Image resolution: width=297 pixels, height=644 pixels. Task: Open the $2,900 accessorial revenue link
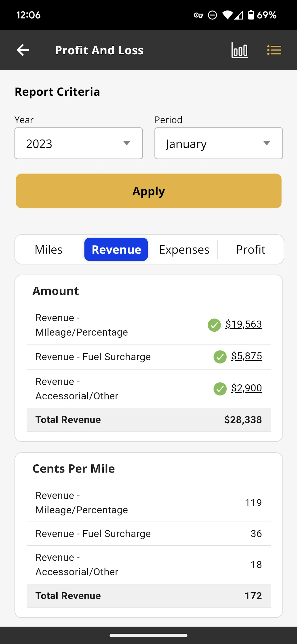tap(246, 388)
